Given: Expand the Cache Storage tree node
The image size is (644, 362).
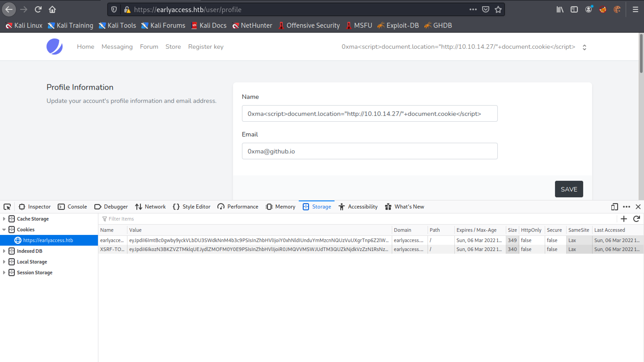Looking at the screenshot, I should coord(4,219).
